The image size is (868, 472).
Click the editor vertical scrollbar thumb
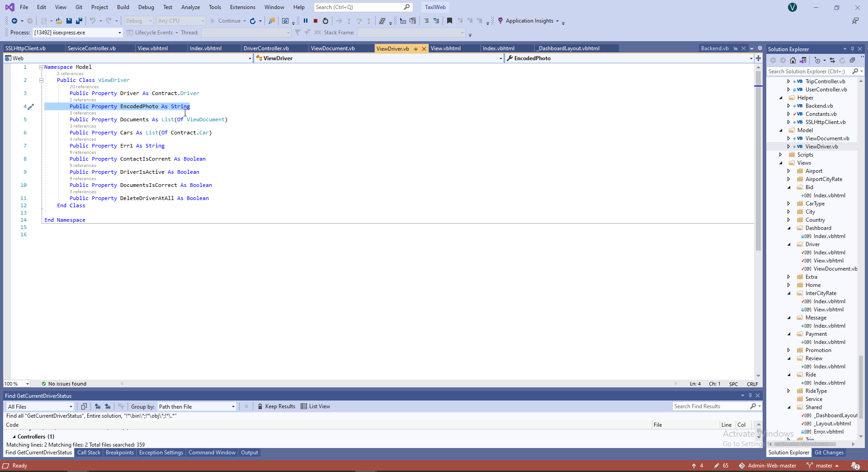pyautogui.click(x=758, y=161)
